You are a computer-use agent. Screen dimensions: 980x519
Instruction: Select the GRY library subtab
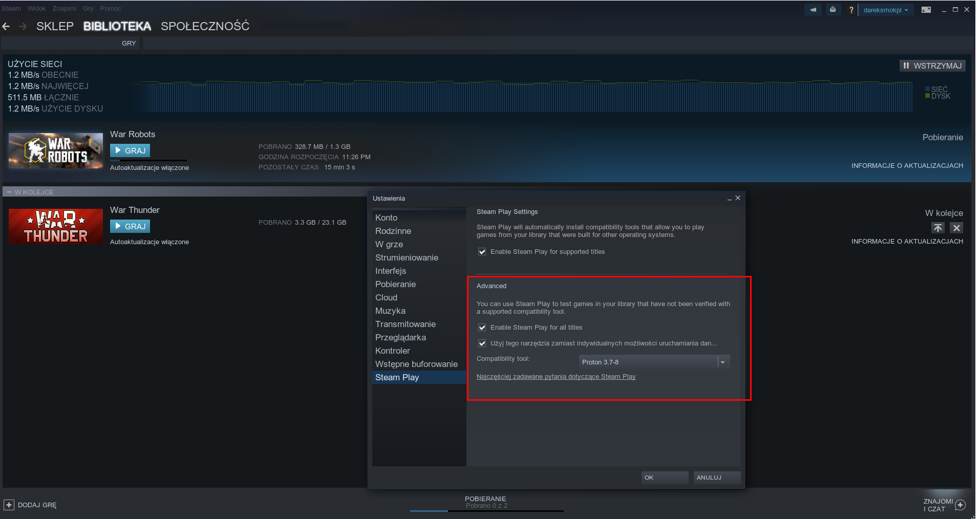pos(129,44)
